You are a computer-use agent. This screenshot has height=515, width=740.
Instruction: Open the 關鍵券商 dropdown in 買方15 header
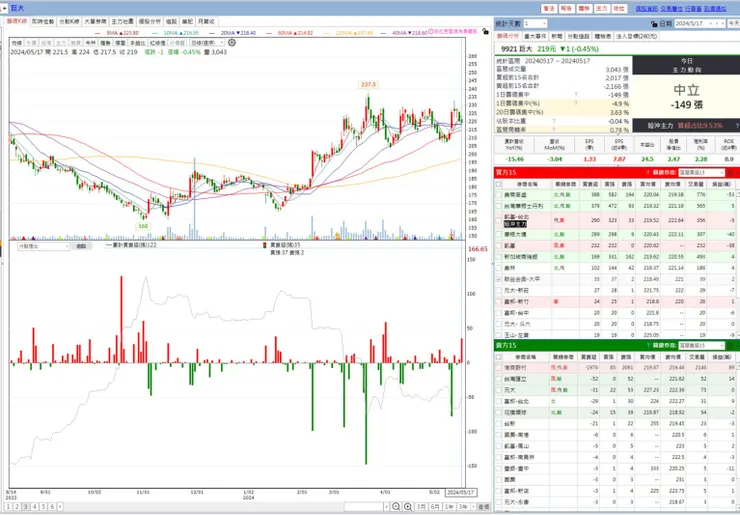pyautogui.click(x=701, y=173)
